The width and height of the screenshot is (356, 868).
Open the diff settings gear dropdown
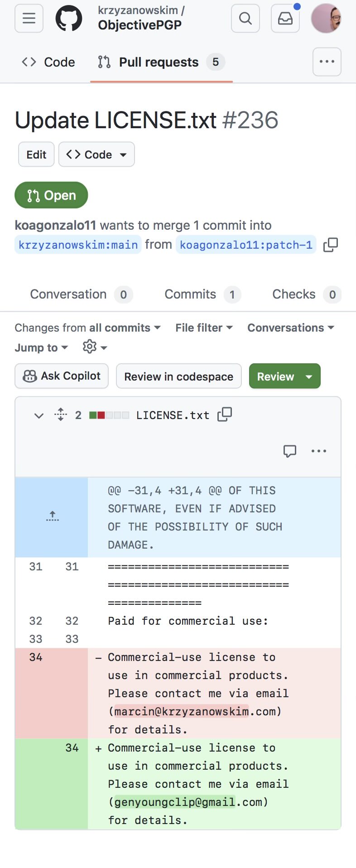[95, 347]
